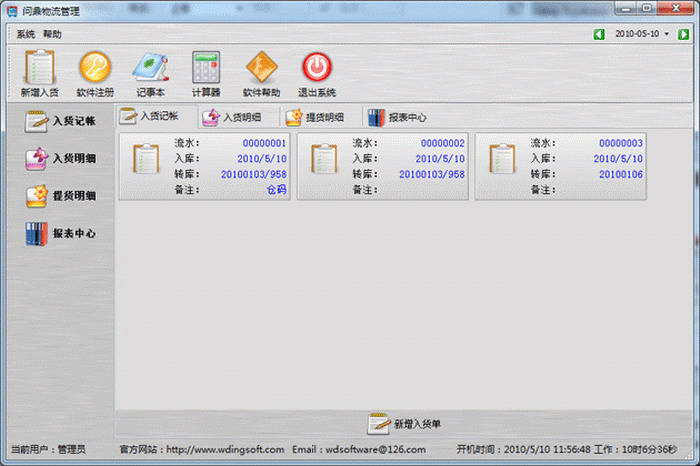Go to previous date with green left arrow
Screen dimensions: 700x466
tap(599, 34)
